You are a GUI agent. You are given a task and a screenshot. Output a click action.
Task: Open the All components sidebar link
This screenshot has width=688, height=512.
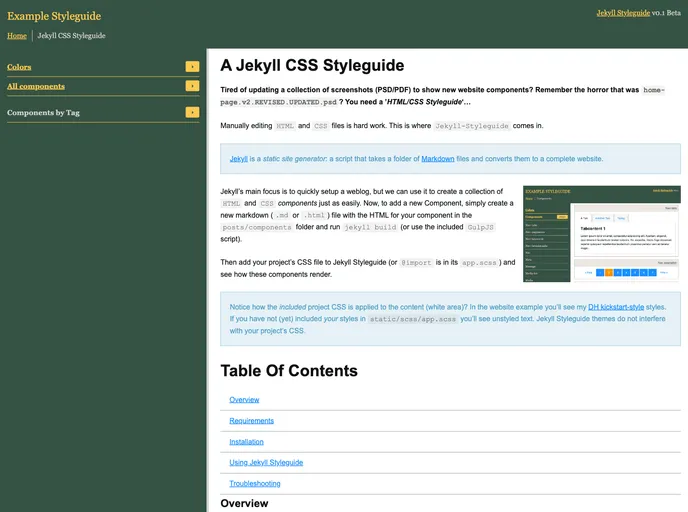(x=36, y=86)
